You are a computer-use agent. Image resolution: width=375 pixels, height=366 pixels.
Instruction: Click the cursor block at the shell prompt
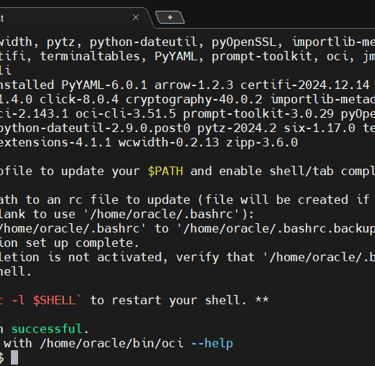point(14,358)
